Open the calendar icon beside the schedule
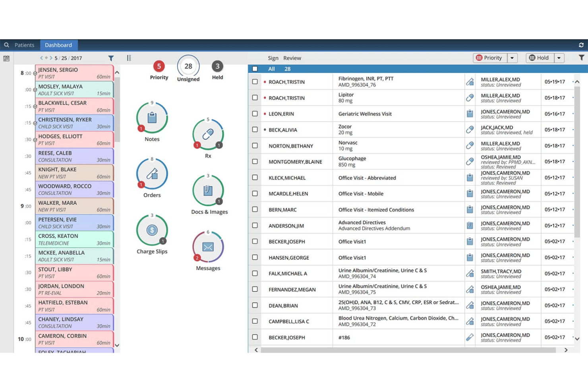Viewport: 588px width, 392px height. coord(6,58)
